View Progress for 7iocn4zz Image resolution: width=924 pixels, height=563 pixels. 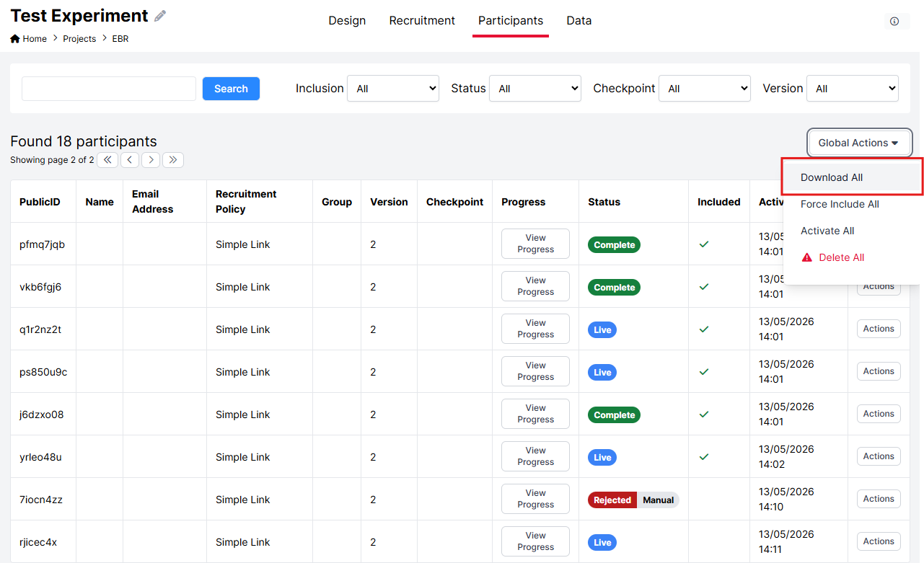535,499
